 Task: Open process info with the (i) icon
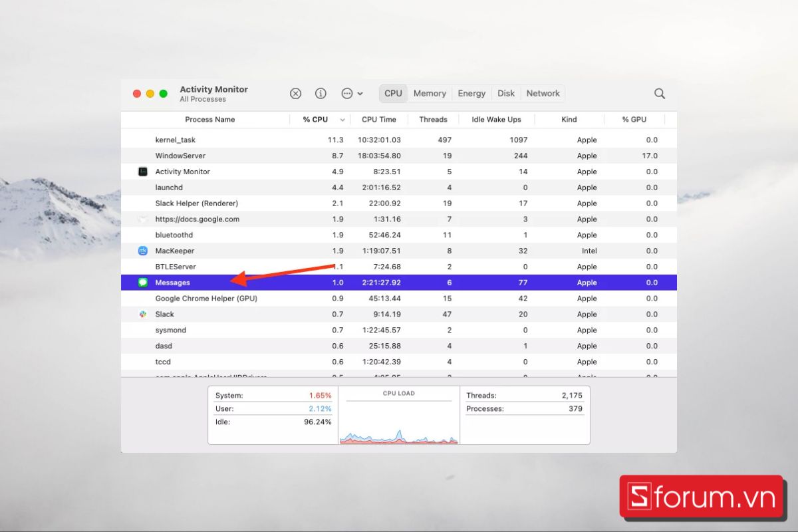click(x=321, y=94)
